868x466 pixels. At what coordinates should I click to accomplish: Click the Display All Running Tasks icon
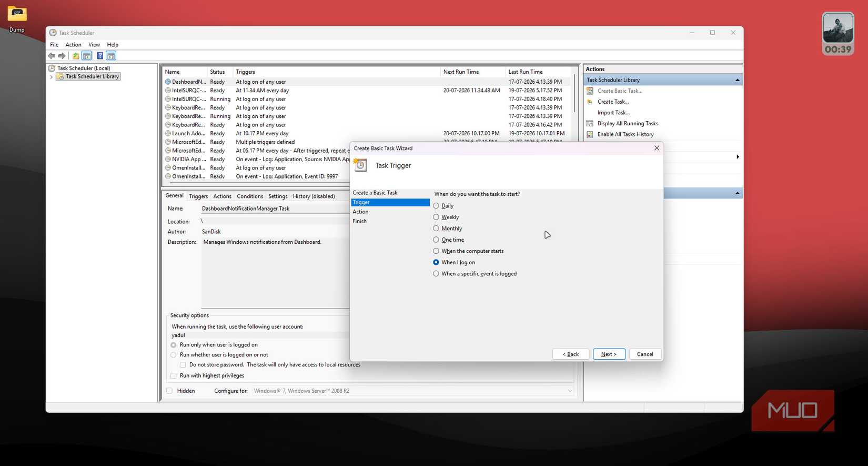tap(590, 123)
